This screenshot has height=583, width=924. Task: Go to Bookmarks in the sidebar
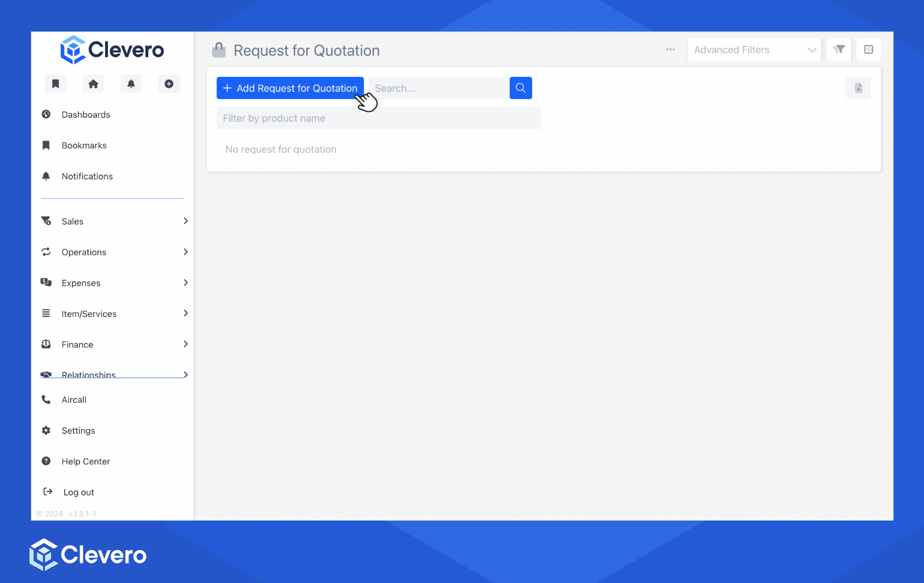coord(84,145)
